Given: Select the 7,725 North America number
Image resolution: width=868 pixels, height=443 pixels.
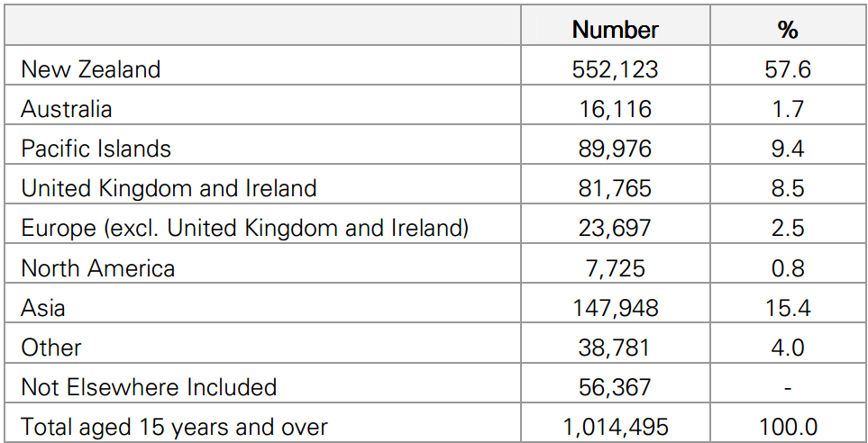Looking at the screenshot, I should [615, 268].
